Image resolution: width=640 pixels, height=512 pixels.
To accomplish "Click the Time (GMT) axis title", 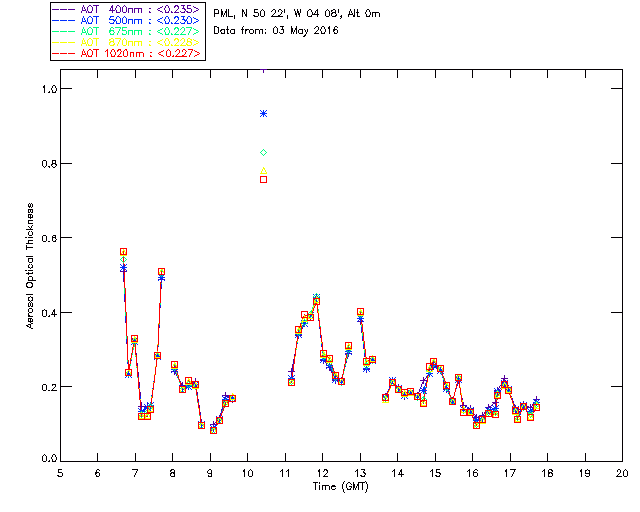I will pos(340,487).
